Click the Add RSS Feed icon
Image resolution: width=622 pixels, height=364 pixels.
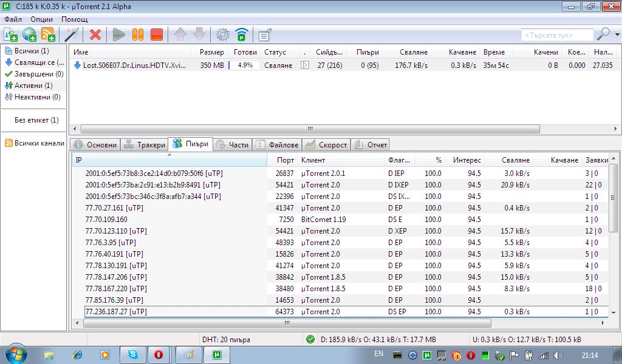point(48,35)
